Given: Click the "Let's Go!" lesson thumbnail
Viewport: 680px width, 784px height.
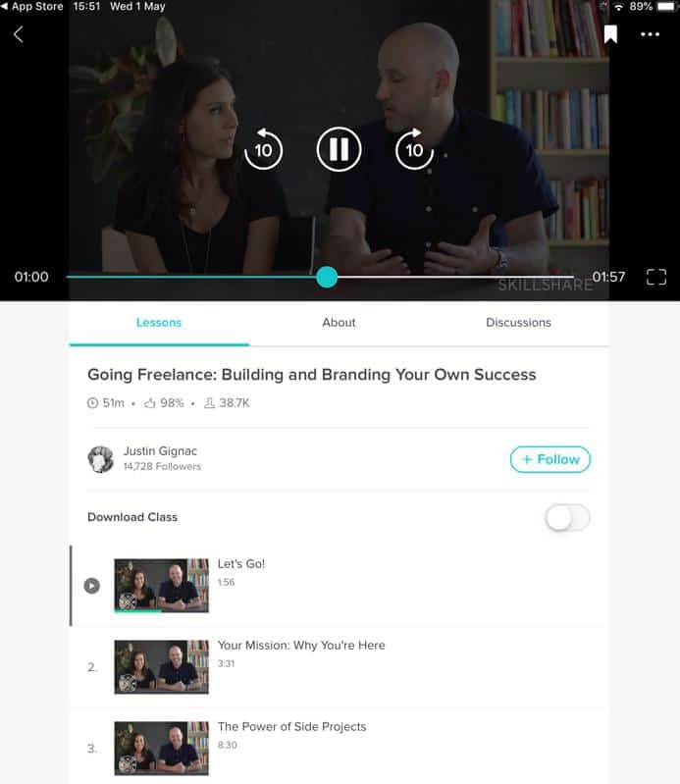Looking at the screenshot, I should 162,586.
